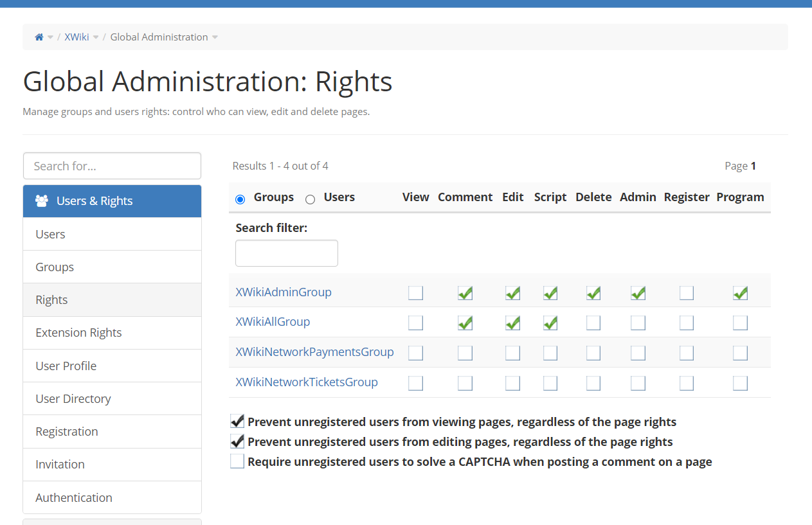Viewport: 812px width, 525px height.
Task: Toggle Edit right for XWikiAllGroup
Action: tap(513, 323)
